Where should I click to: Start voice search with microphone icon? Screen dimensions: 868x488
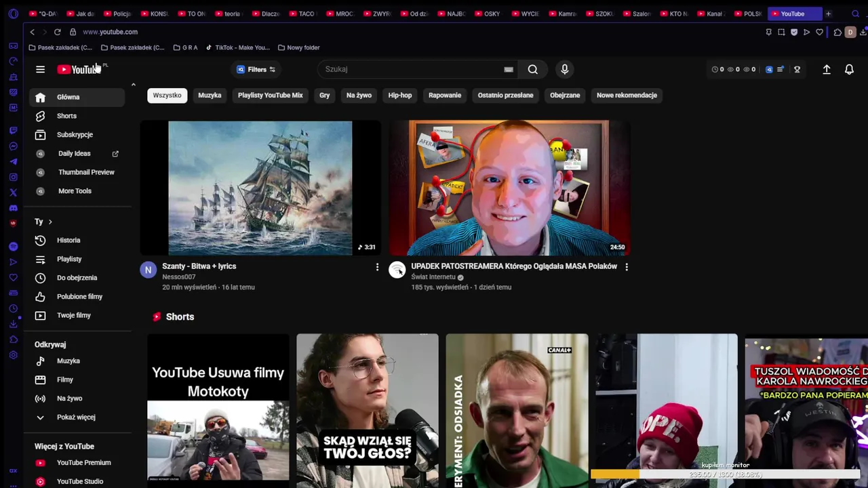tap(564, 69)
